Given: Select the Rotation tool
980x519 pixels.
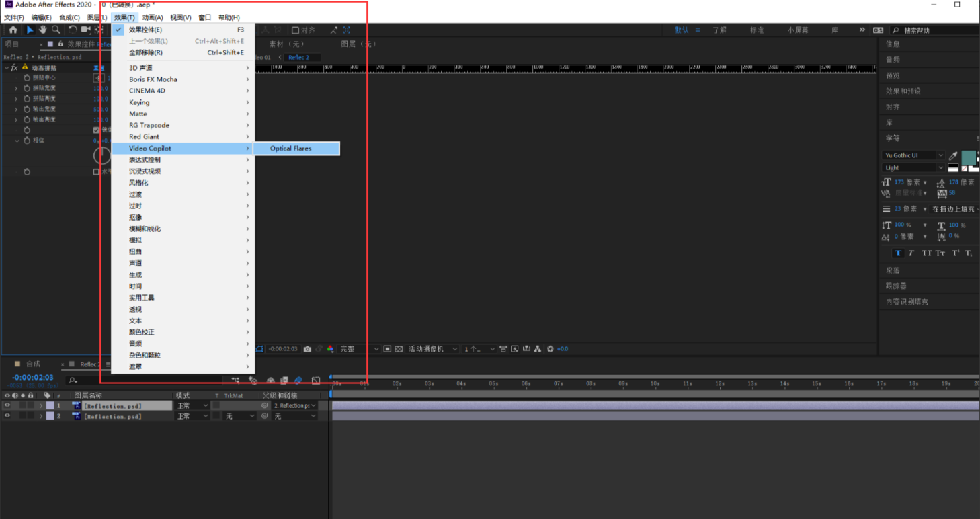Looking at the screenshot, I should point(73,30).
